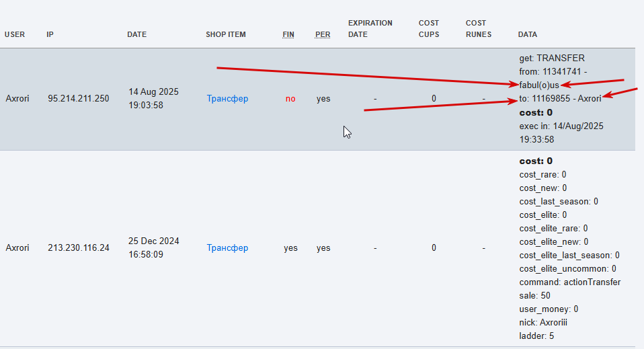Click the SHOP ITEM column header
644x349 pixels.
[226, 34]
